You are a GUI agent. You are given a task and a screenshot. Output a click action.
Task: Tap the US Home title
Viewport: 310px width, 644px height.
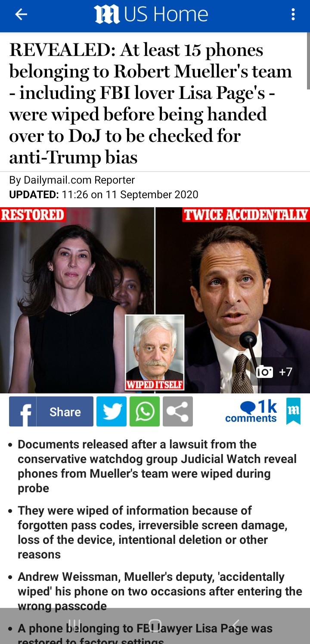[166, 15]
